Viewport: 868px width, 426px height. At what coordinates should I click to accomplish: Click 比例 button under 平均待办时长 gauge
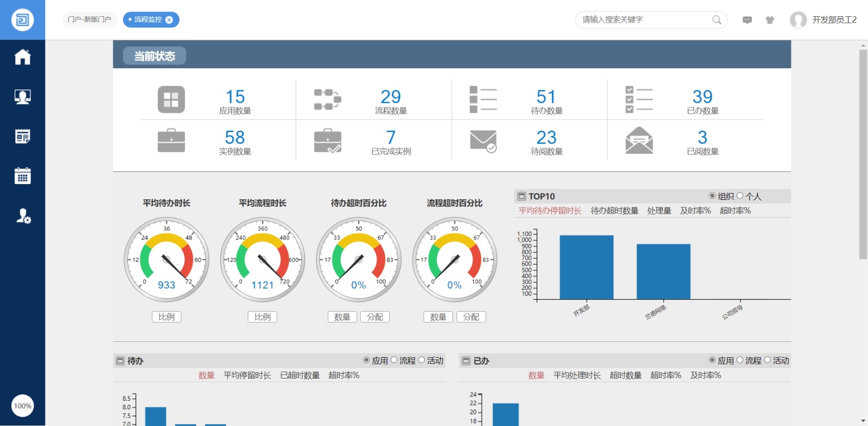(x=166, y=317)
